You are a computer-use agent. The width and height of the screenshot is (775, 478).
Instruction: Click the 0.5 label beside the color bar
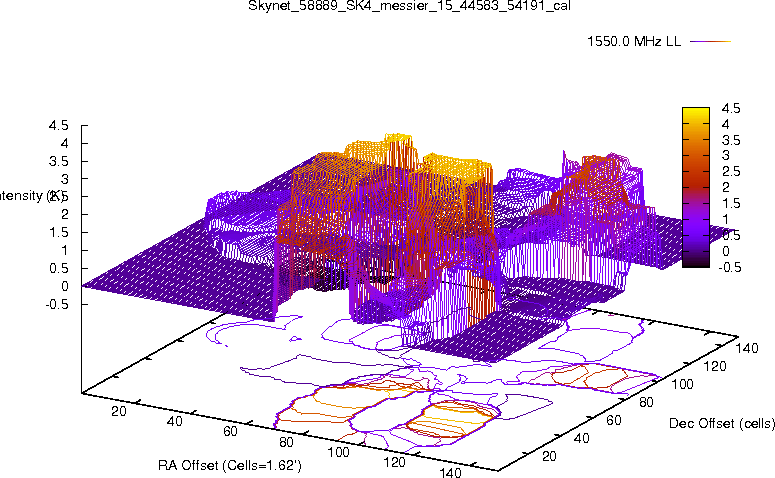(x=731, y=235)
